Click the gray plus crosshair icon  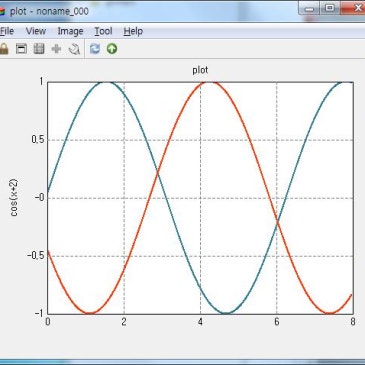point(56,49)
